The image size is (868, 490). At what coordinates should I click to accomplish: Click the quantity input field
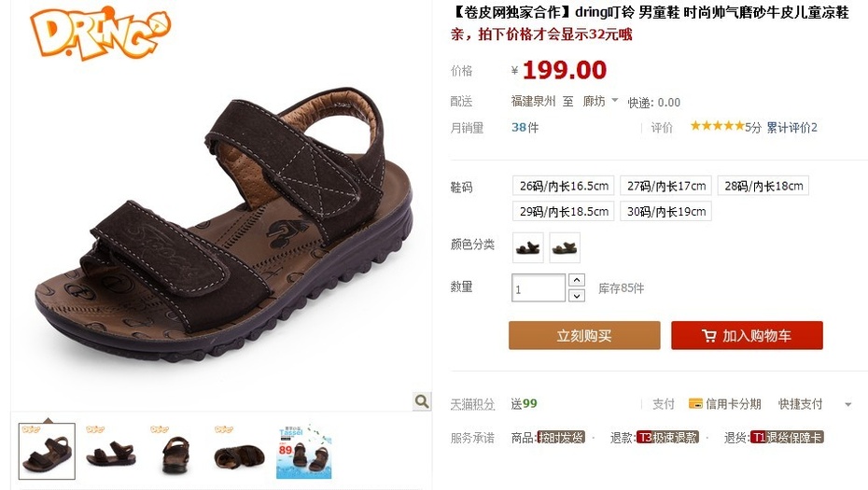539,287
